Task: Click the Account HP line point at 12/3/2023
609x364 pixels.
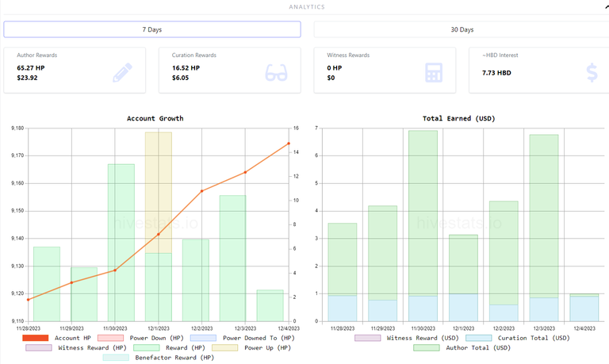Action: point(245,172)
